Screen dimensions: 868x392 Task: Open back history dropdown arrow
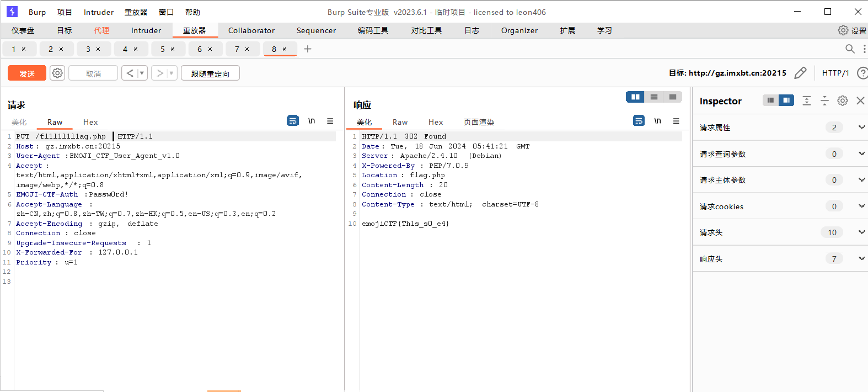(x=142, y=73)
